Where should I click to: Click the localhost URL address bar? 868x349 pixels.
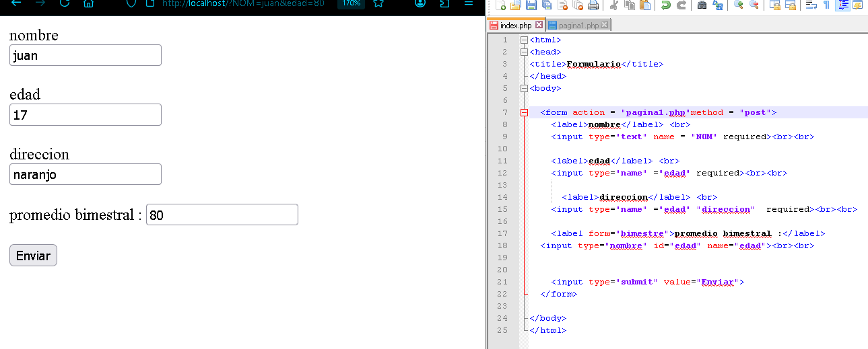coord(243,3)
